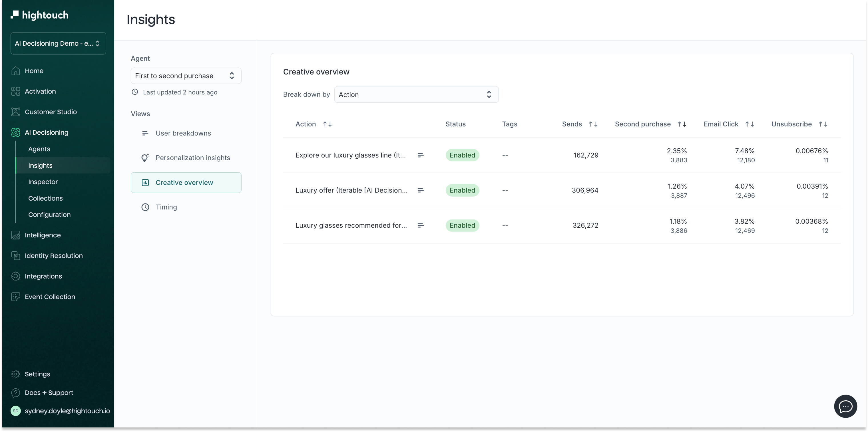The height and width of the screenshot is (432, 868).
Task: Click Enabled badge in Luxury glasses recommended row
Action: click(462, 225)
